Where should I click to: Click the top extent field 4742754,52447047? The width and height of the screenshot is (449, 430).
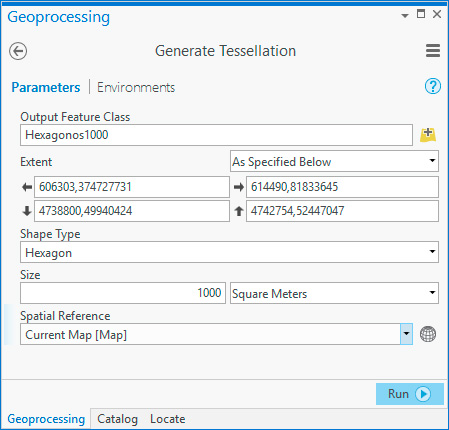(342, 211)
